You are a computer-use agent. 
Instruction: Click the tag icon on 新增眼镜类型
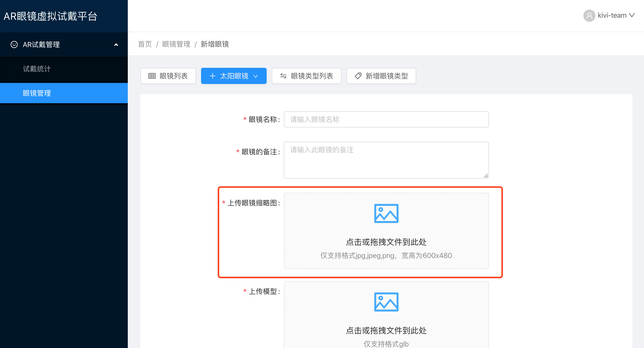point(358,76)
